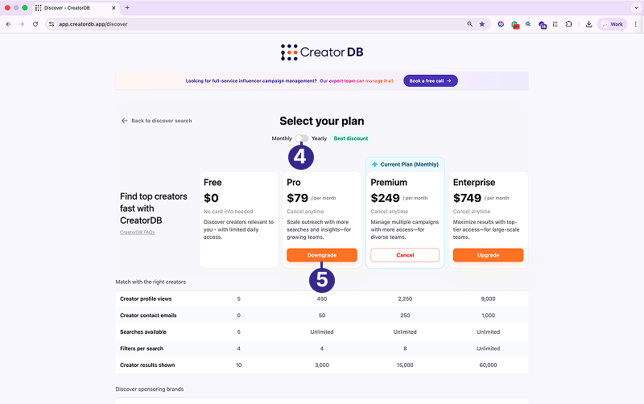Open the Chrome three-dot menu
Image resolution: width=644 pixels, height=404 pixels.
click(636, 24)
